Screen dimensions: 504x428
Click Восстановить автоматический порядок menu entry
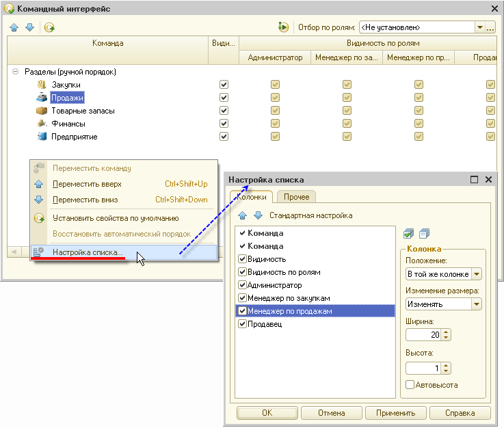(x=123, y=234)
